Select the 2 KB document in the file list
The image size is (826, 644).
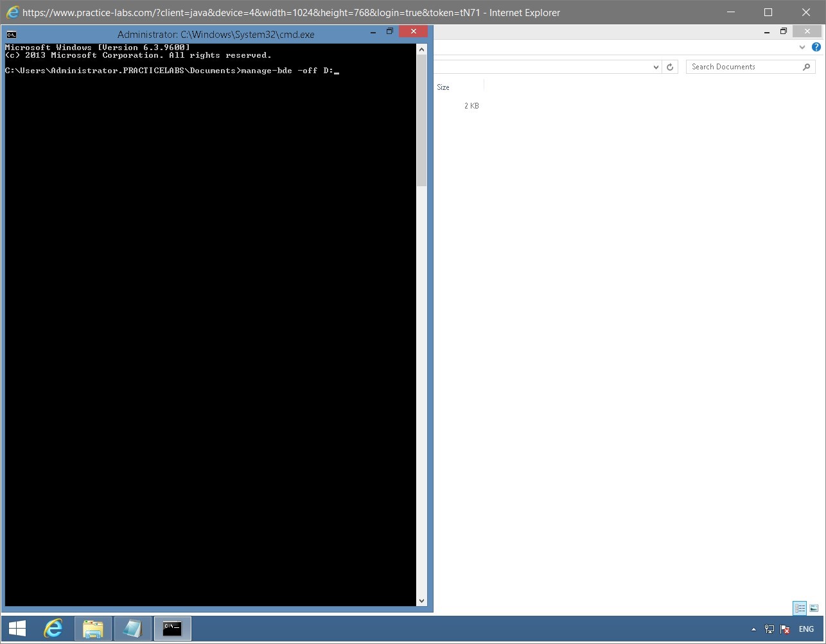(x=471, y=105)
